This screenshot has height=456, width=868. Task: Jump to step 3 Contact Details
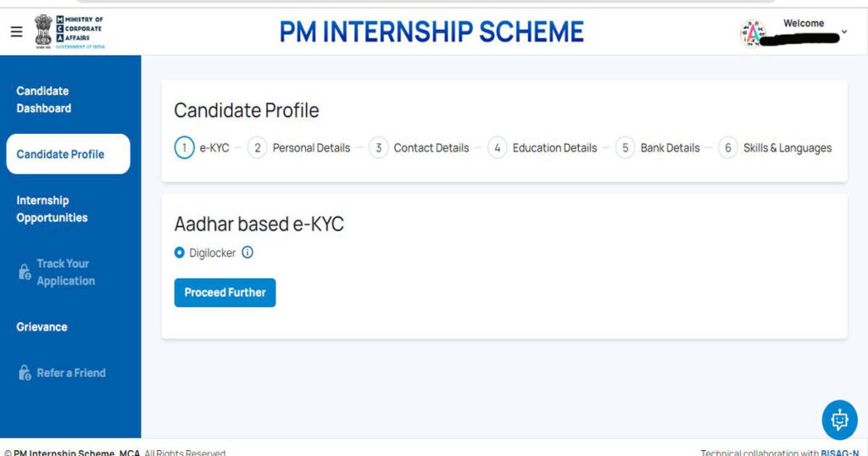tap(419, 147)
